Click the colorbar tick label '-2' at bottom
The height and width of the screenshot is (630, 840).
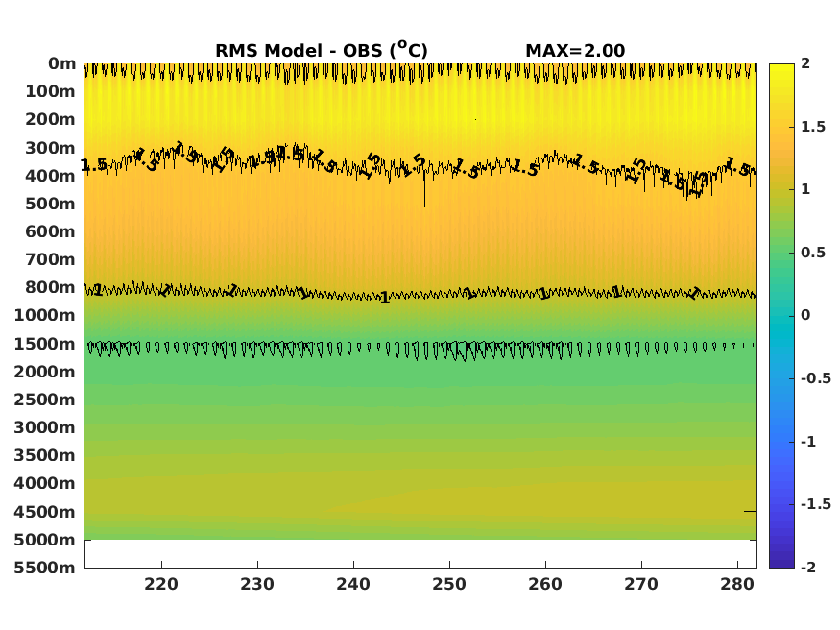[808, 567]
